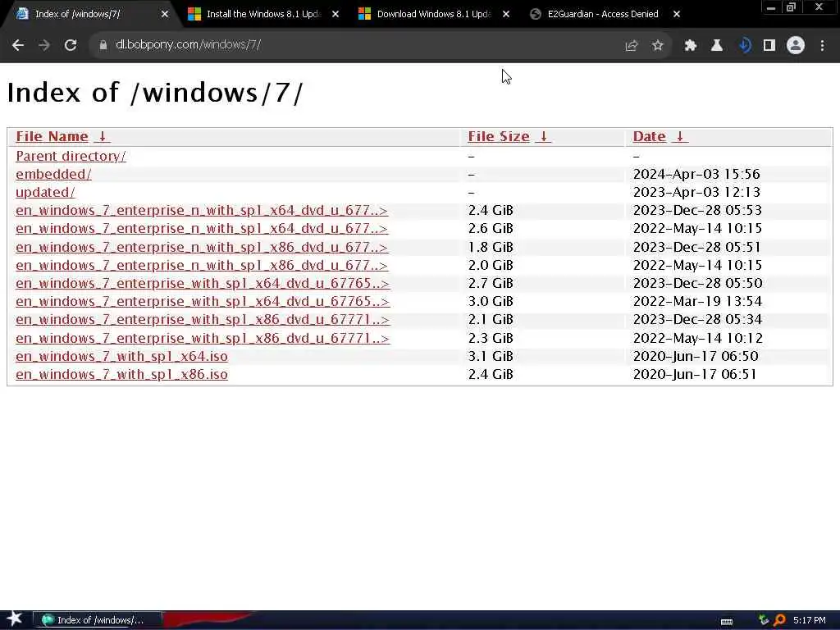
Task: Open Chrome Labs flask icon
Action: [x=716, y=46]
